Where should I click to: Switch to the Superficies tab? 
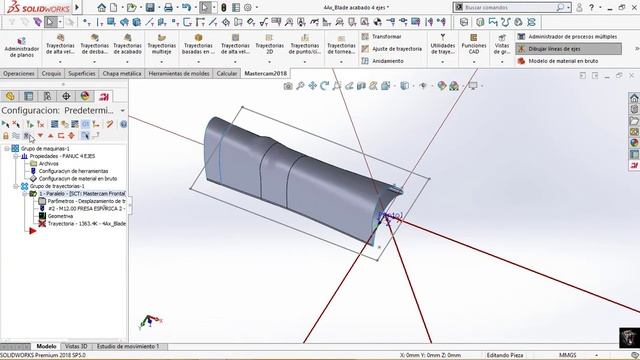(x=82, y=73)
